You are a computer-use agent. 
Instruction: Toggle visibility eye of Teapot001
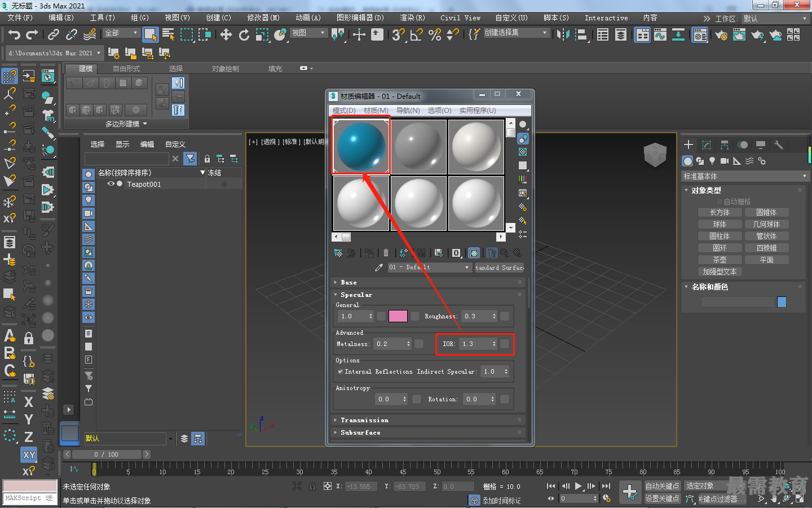click(111, 184)
